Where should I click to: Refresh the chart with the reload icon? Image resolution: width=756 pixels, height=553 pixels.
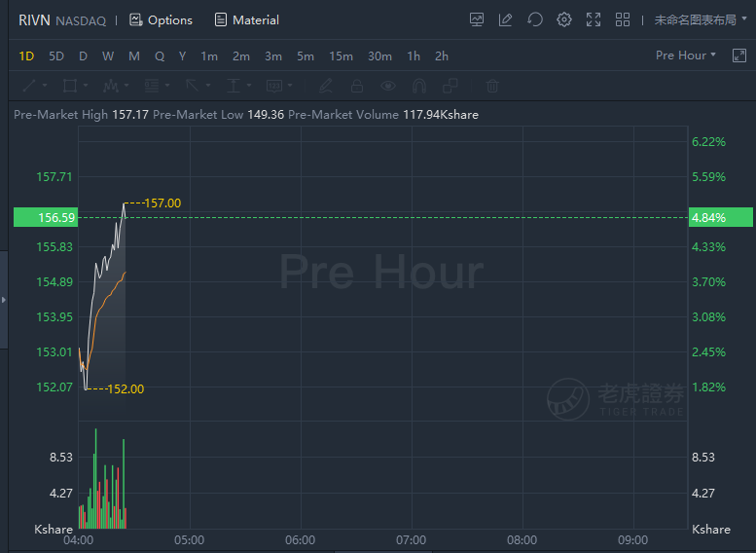pos(535,19)
